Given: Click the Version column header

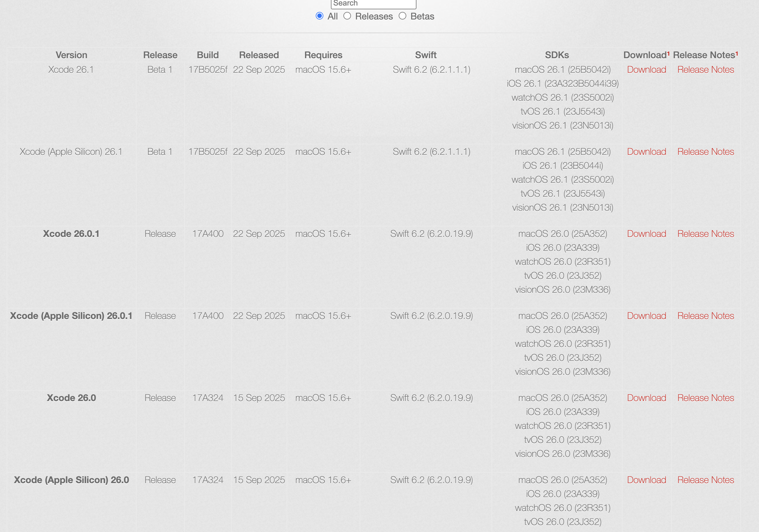Looking at the screenshot, I should pyautogui.click(x=71, y=55).
